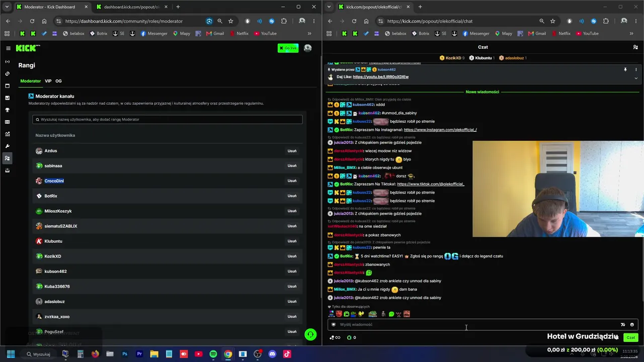Open the analytics chart sidebar icon
This screenshot has width=644, height=362.
(x=7, y=134)
